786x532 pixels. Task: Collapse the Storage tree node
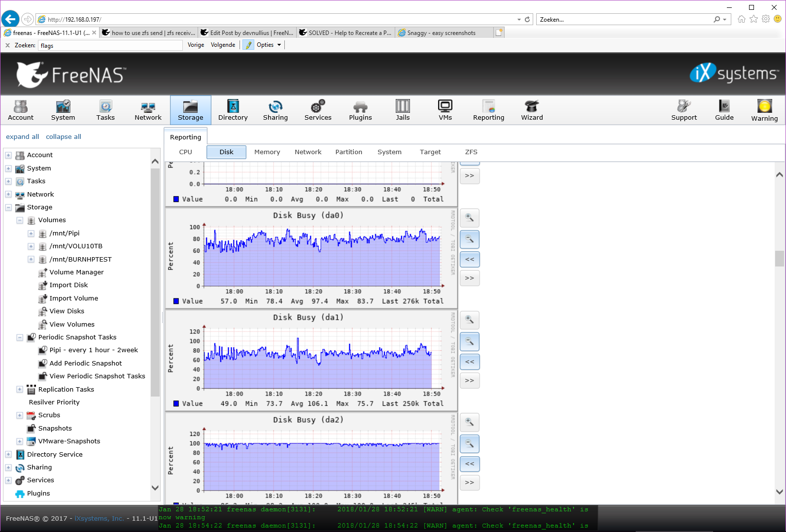pyautogui.click(x=8, y=207)
